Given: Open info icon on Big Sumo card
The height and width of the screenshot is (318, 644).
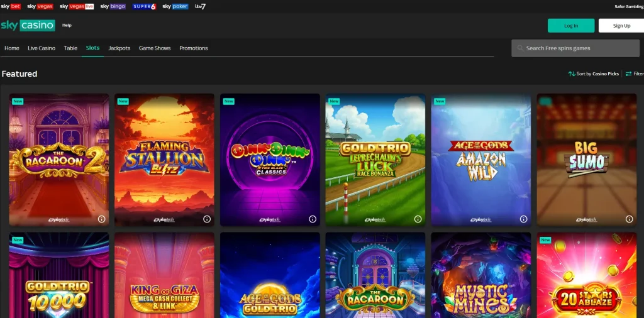Looking at the screenshot, I should pos(629,219).
